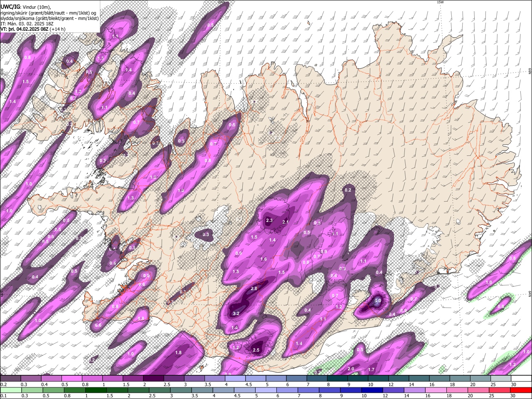Select the white swatch after 30 in upper legend

[x=522, y=379]
